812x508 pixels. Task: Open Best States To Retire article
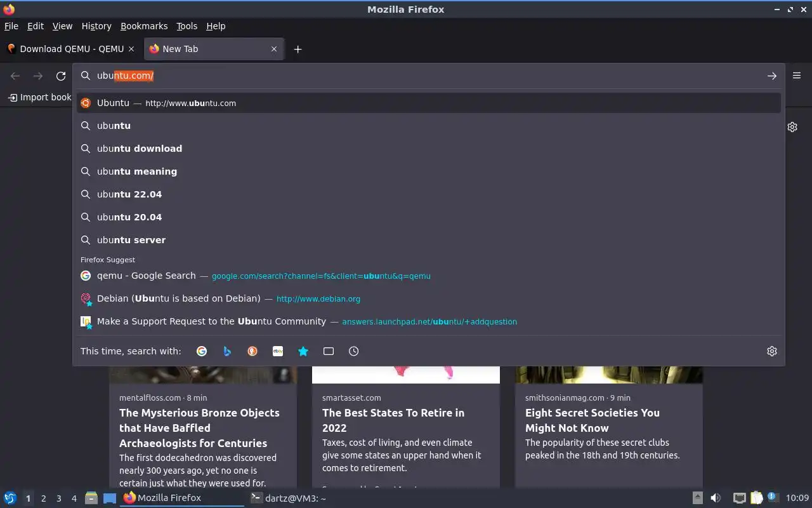click(x=406, y=427)
